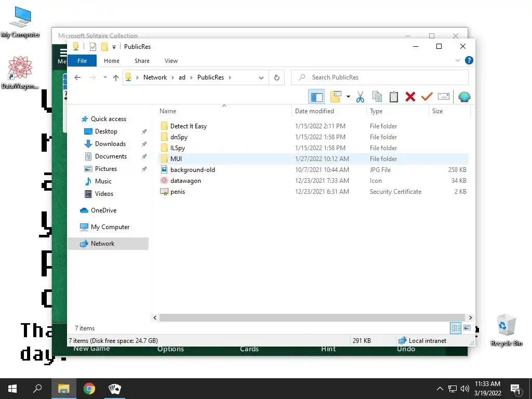Click the horizontal scrollbar track in file list
Screen dimensions: 532x399
[312, 317]
